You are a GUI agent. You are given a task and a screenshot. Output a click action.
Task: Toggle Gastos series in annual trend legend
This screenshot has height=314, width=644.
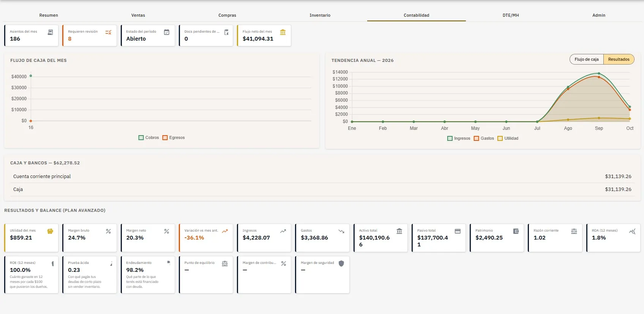tap(484, 138)
